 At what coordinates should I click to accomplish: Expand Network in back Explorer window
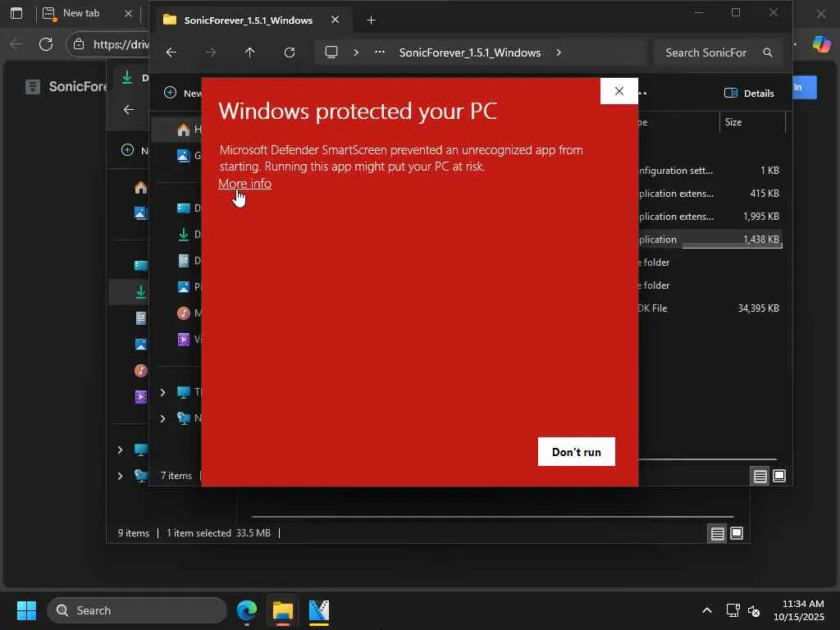click(120, 476)
